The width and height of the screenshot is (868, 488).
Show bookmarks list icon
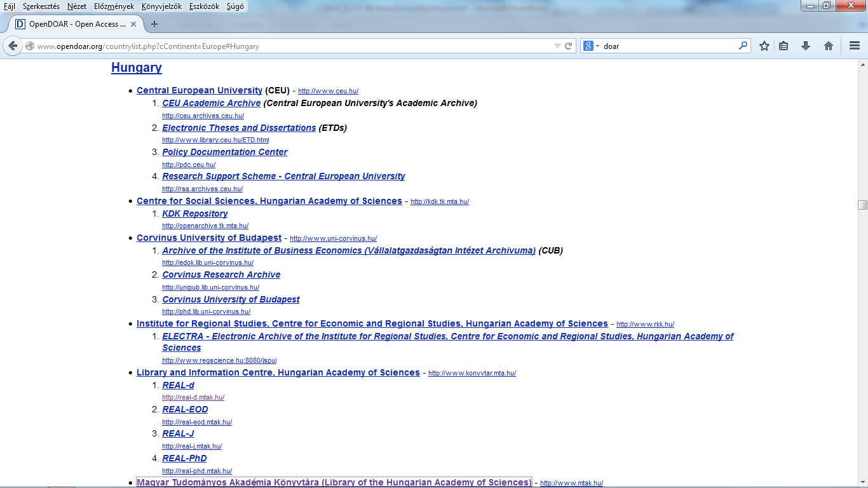pyautogui.click(x=783, y=46)
